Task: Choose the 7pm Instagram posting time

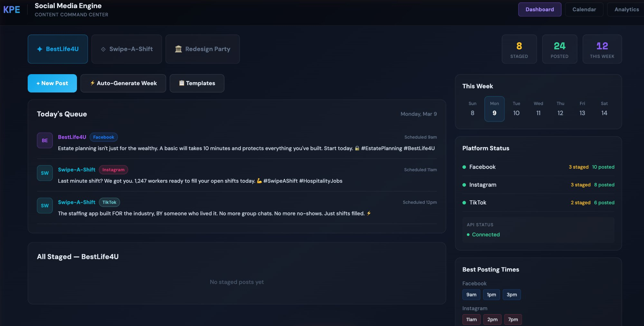Action: coord(513,320)
